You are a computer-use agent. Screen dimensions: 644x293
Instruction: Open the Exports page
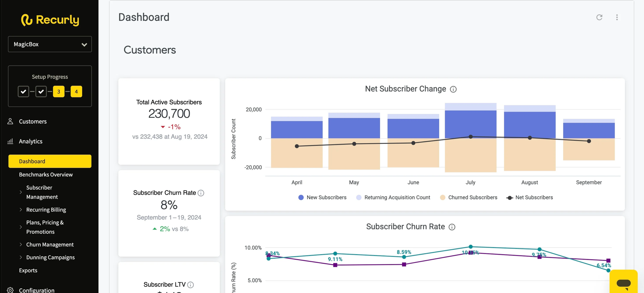pyautogui.click(x=28, y=270)
